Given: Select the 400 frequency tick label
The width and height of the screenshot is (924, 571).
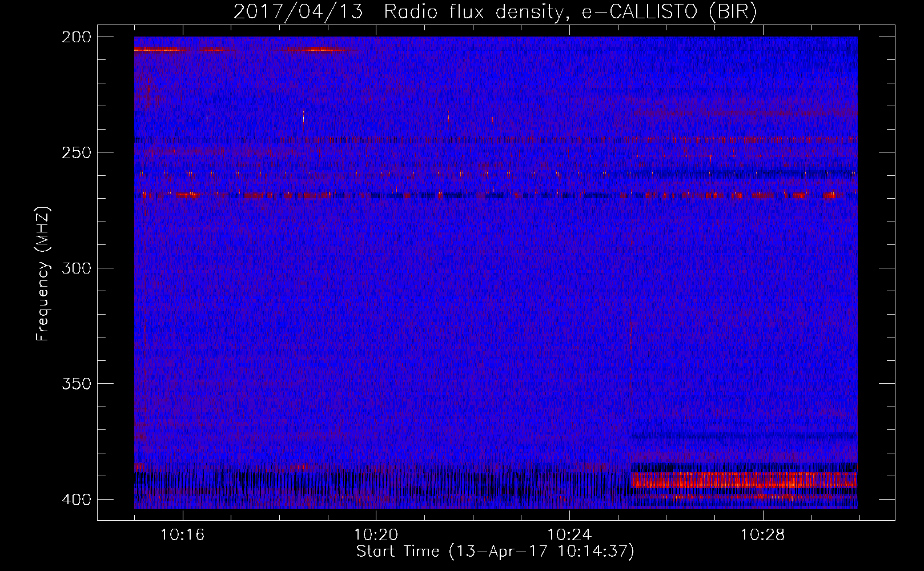Looking at the screenshot, I should point(76,500).
